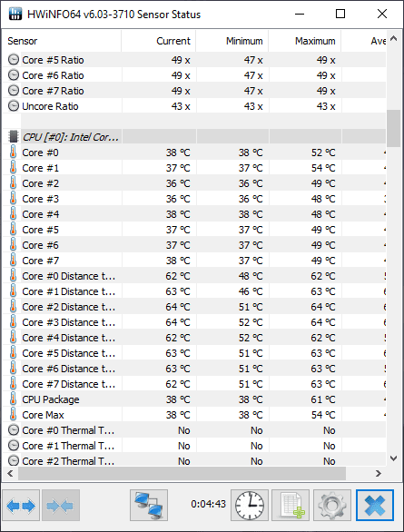
Task: Open sensor settings gear icon
Action: pyautogui.click(x=332, y=505)
